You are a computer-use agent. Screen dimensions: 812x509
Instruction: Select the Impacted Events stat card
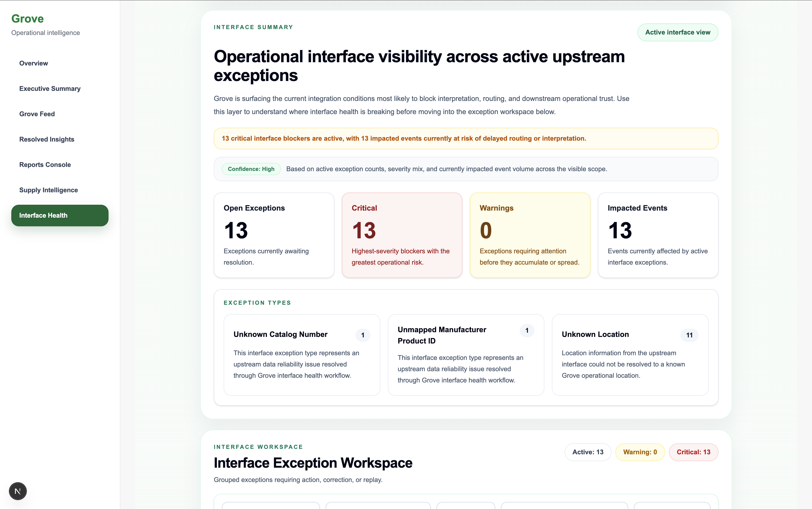[658, 235]
